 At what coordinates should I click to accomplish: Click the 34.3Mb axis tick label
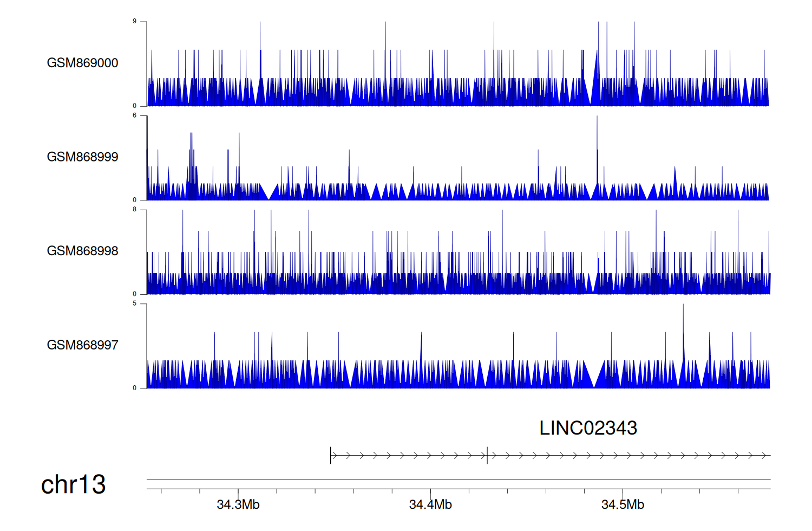point(238,505)
